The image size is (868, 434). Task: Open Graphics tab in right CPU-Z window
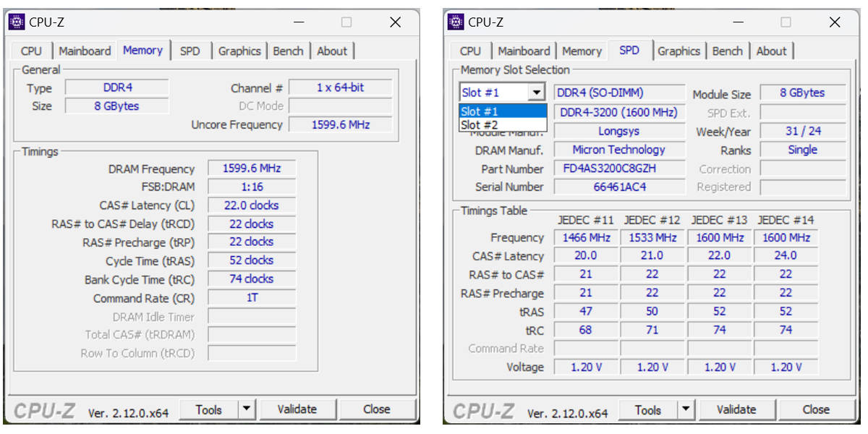coord(678,51)
